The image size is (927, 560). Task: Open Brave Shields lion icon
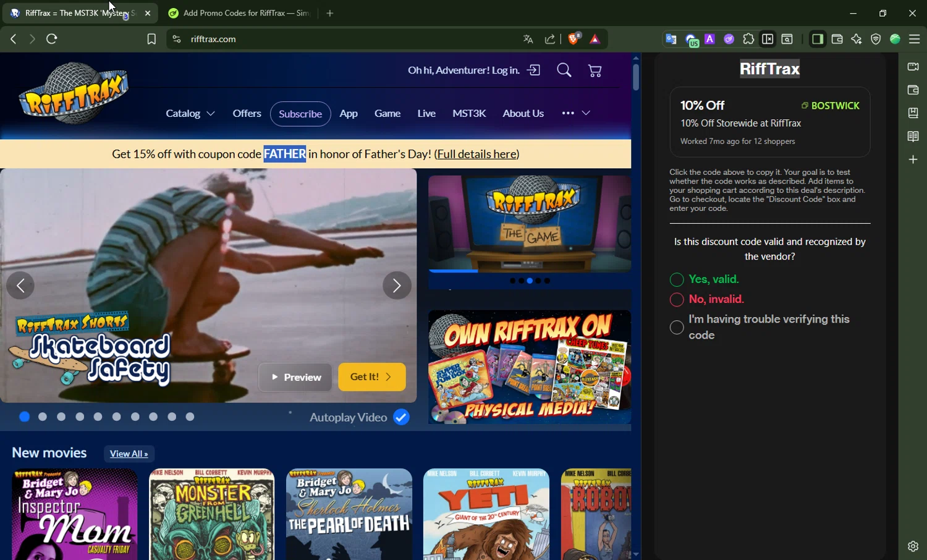coord(574,39)
